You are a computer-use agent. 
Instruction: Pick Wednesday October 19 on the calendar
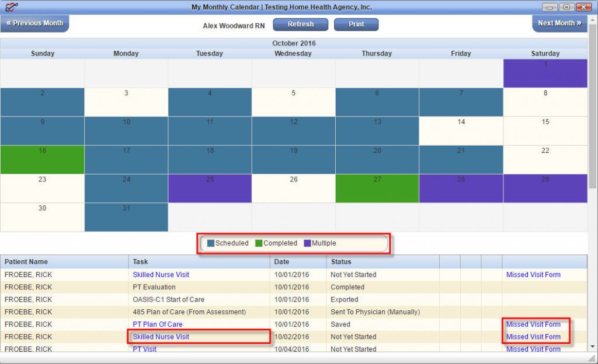click(293, 159)
